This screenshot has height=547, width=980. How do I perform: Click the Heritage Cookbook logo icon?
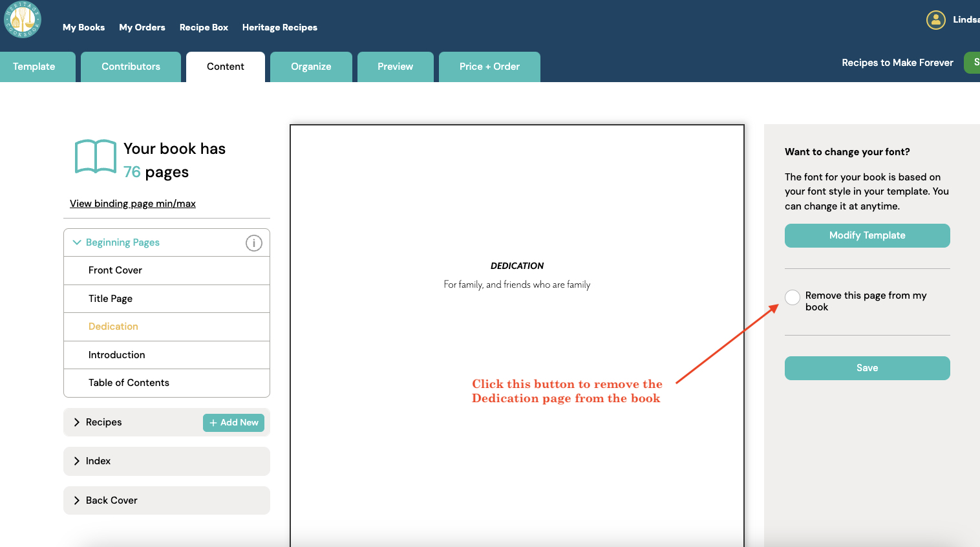click(23, 20)
